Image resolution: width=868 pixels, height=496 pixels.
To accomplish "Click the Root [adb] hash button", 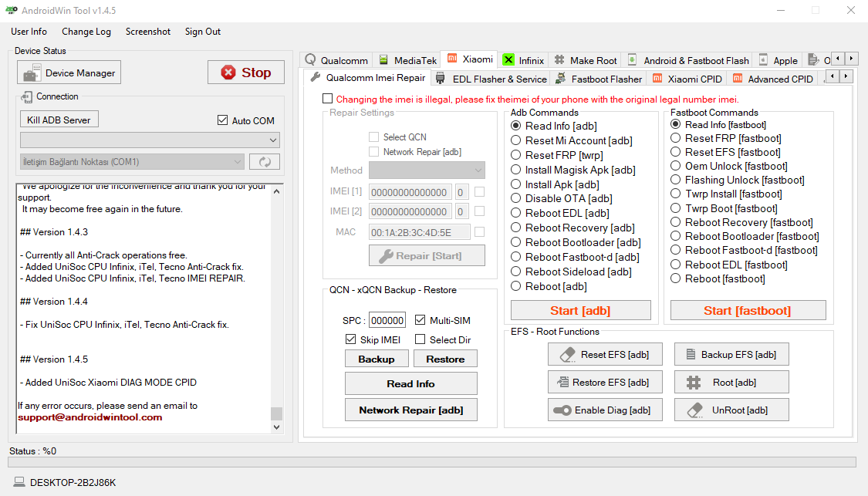I will point(731,382).
